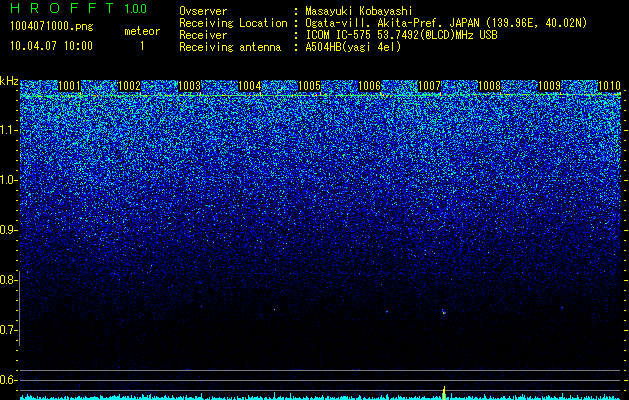Click the 1002 minute marker
Screen dimensions: 629x400
pos(130,85)
